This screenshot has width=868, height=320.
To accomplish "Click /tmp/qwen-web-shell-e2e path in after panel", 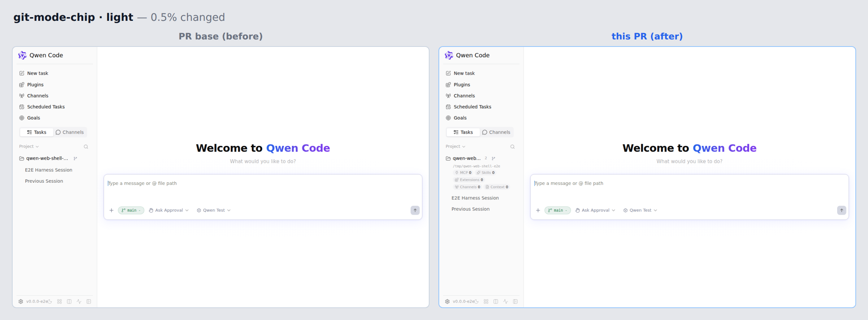I will (x=476, y=166).
